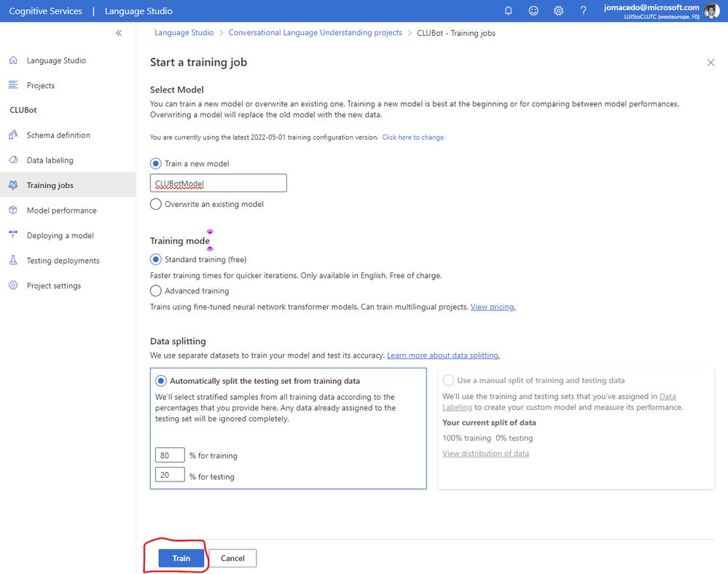Click the Schema definition sidebar icon
The width and height of the screenshot is (728, 574).
tap(13, 135)
